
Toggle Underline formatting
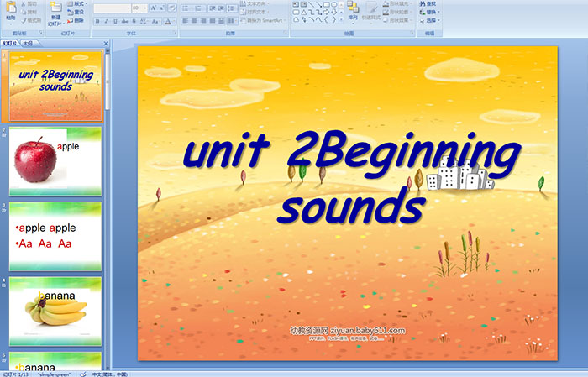115,21
